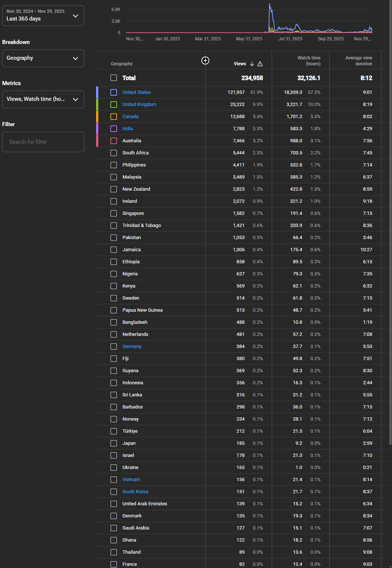
Task: Open the Last 365 days date dropdown
Action: coord(43,16)
